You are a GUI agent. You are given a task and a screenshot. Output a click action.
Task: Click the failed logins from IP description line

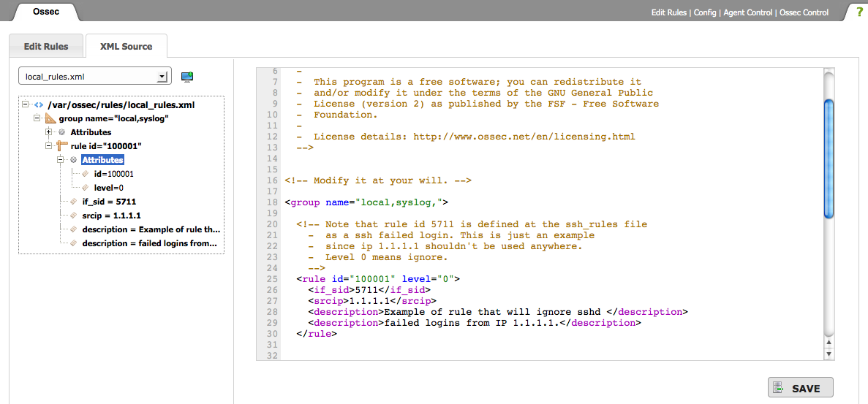(475, 323)
